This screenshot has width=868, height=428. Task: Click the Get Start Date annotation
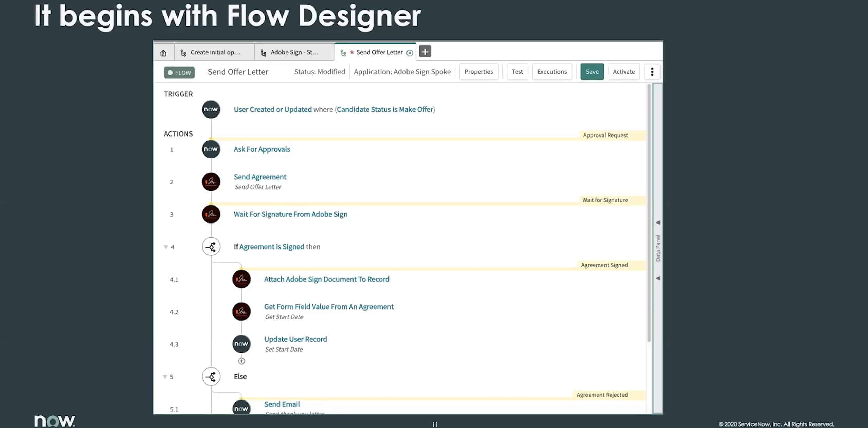point(284,317)
